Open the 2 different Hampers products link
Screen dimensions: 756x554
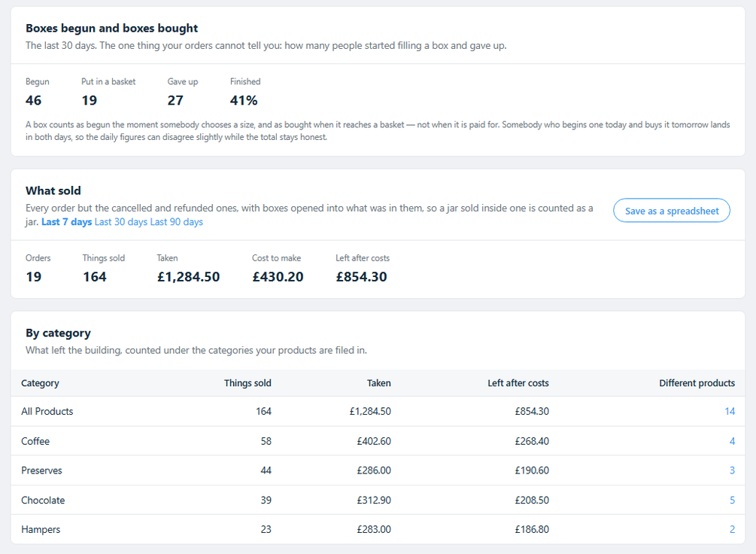pyautogui.click(x=732, y=529)
